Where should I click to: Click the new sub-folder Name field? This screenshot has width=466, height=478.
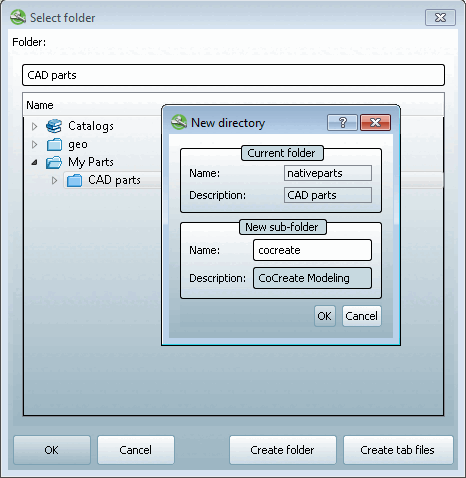(312, 250)
